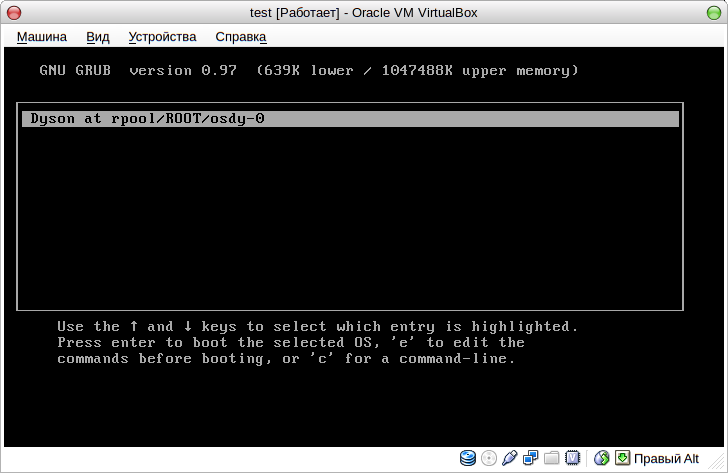Image resolution: width=728 pixels, height=473 pixels.
Task: Open the Машина menu
Action: (42, 37)
